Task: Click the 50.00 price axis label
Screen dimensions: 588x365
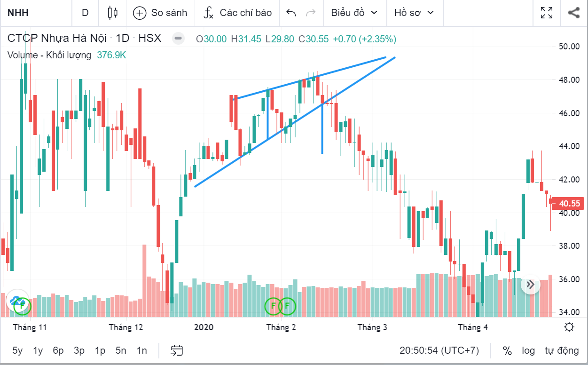Action: click(569, 46)
